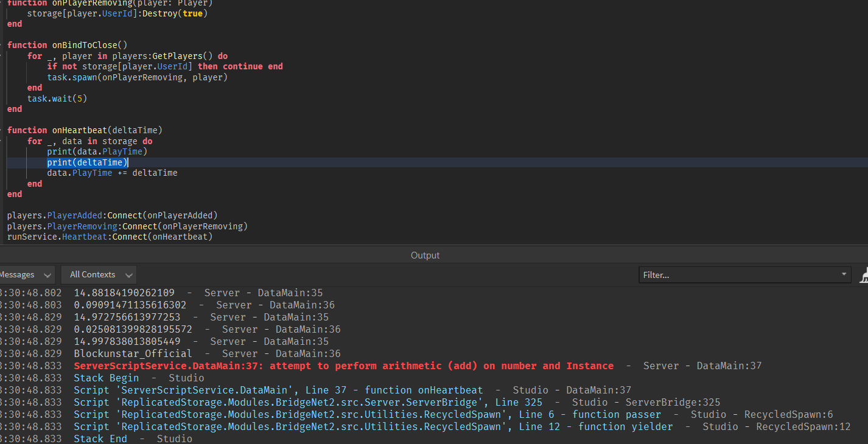Image resolution: width=868 pixels, height=444 pixels.
Task: Select the 14.88184190262109 output line
Action: click(124, 293)
